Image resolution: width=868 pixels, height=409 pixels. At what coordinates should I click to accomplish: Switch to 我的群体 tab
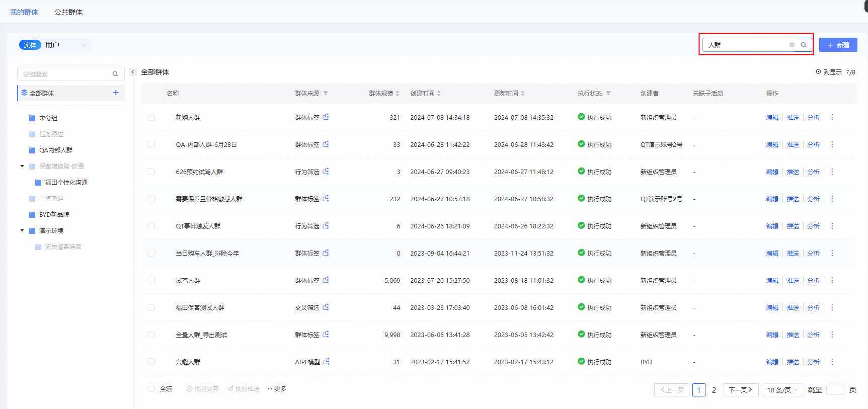point(24,12)
